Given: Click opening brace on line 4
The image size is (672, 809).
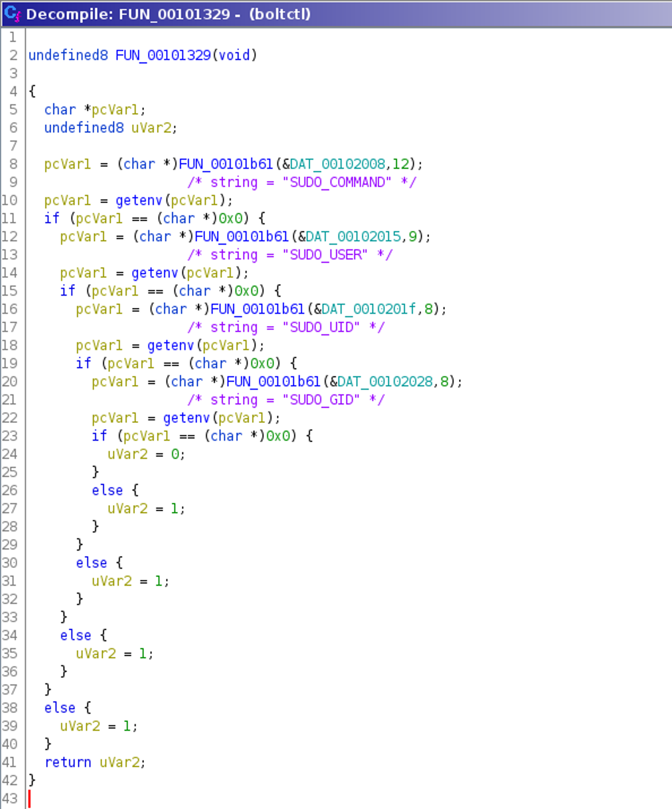Looking at the screenshot, I should (x=32, y=92).
